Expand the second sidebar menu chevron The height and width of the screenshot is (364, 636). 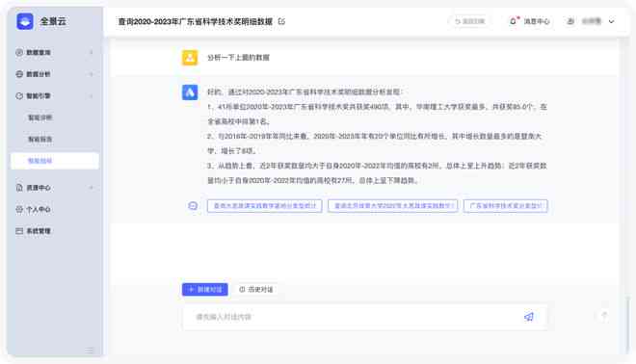click(92, 74)
